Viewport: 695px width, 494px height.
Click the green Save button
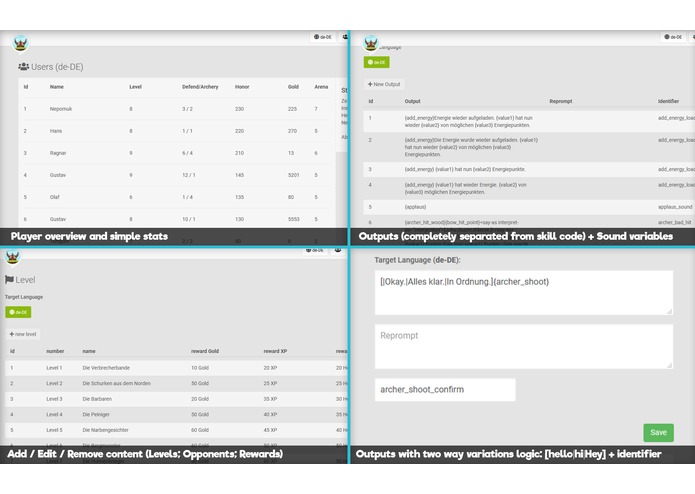(x=658, y=432)
